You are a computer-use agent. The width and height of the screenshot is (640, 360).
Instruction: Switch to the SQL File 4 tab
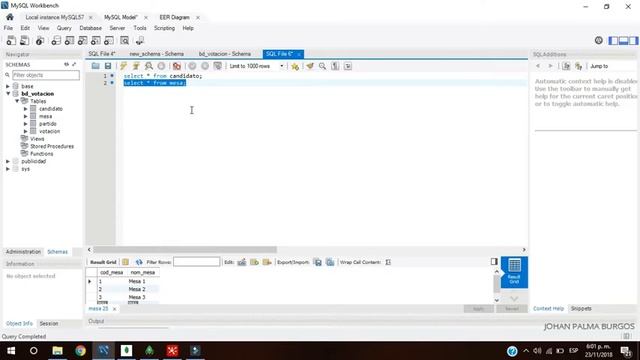click(102, 54)
